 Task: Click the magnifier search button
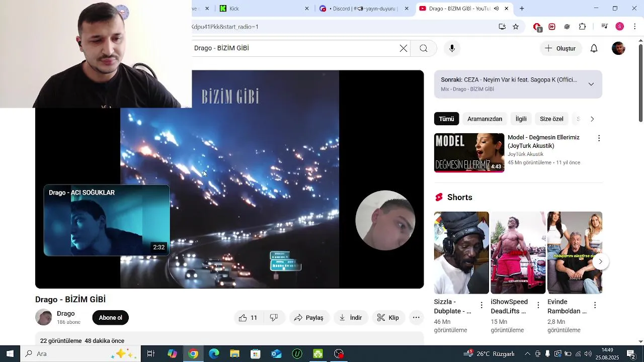coord(424,48)
